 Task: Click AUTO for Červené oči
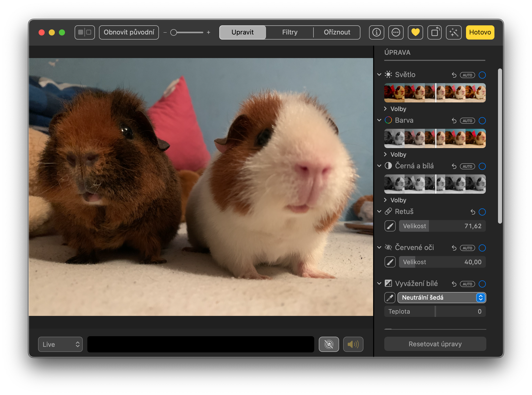[x=468, y=248]
